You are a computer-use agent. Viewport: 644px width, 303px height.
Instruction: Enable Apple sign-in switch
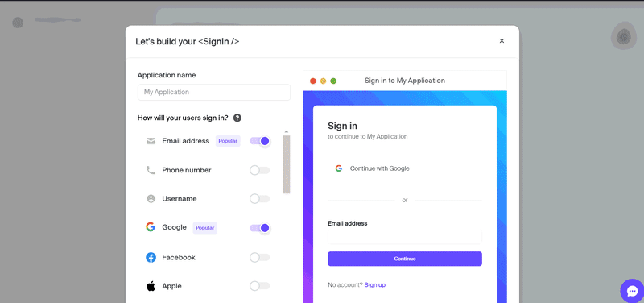click(x=259, y=286)
